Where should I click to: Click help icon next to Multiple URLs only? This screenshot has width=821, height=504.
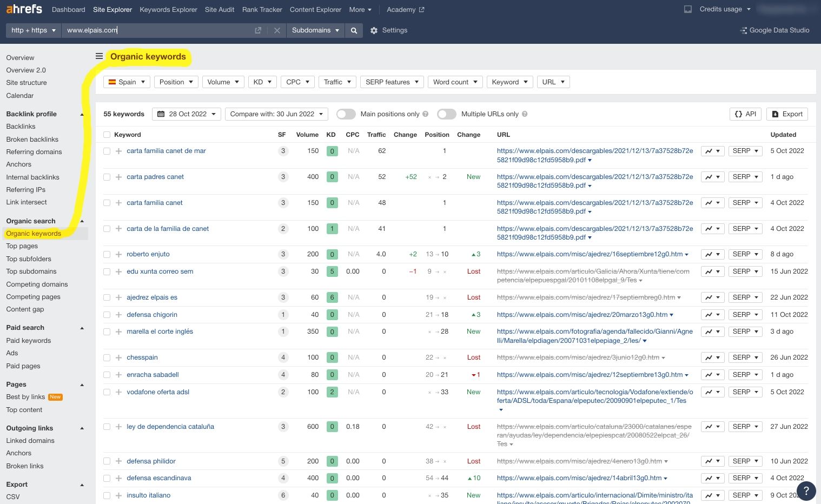[525, 114]
